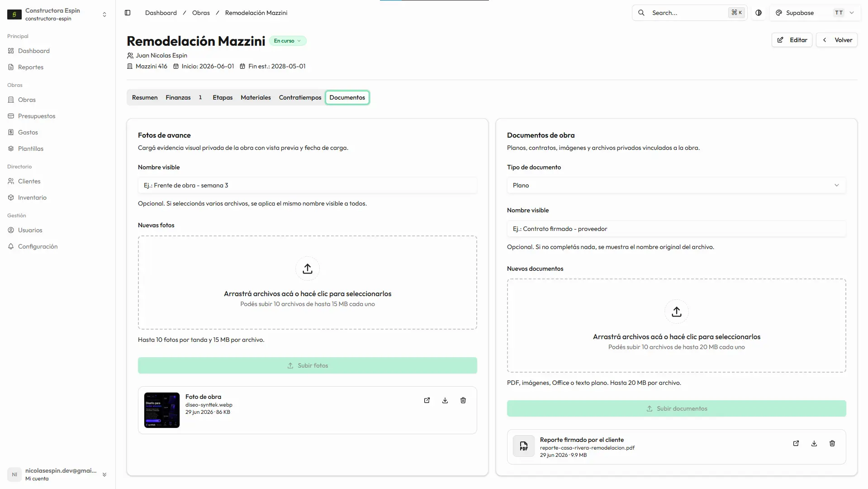
Task: Click the address Mazzini 416
Action: point(152,66)
